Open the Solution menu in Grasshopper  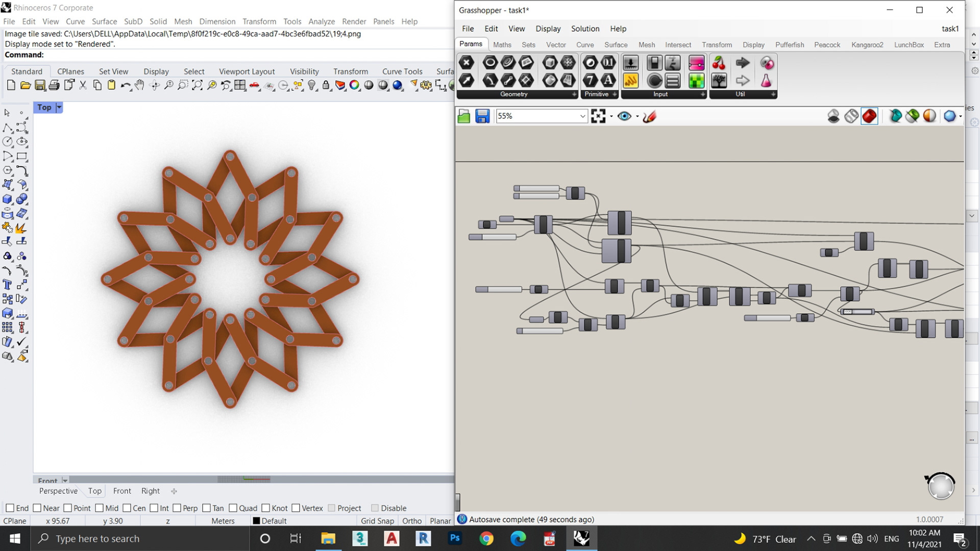[x=585, y=29]
